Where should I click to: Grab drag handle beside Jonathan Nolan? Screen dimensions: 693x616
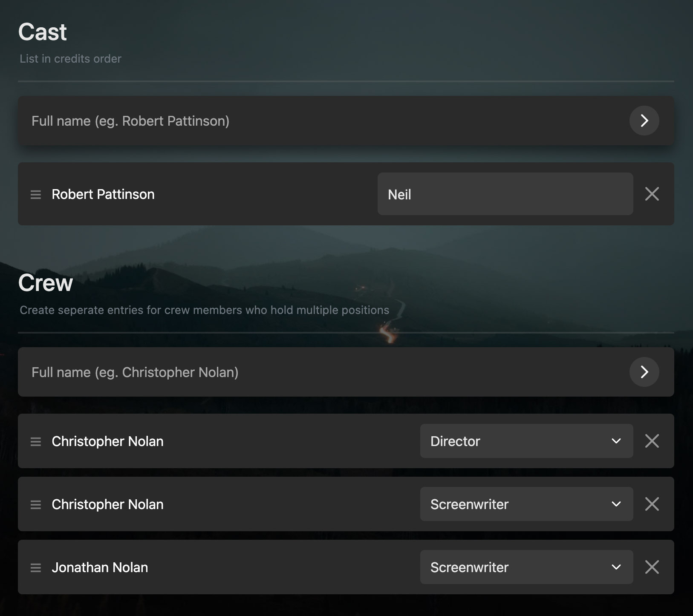point(36,568)
